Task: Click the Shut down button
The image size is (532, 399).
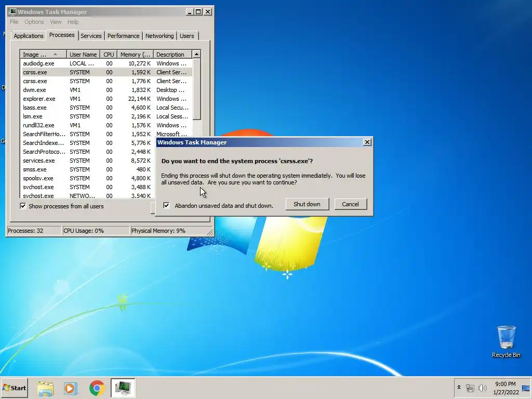Action: [307, 204]
